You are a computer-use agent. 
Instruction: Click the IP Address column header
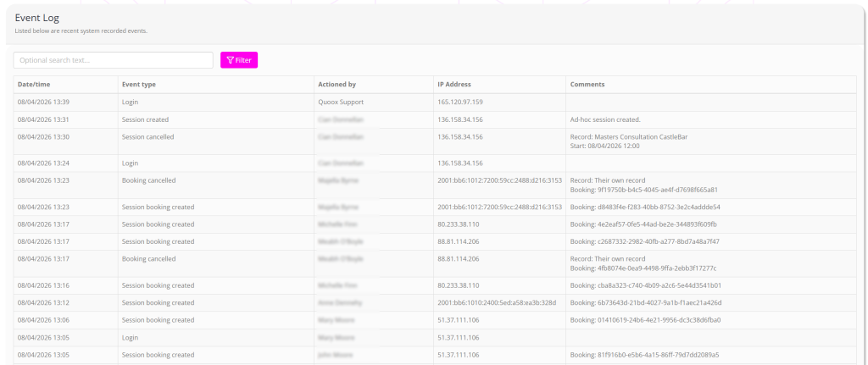453,85
